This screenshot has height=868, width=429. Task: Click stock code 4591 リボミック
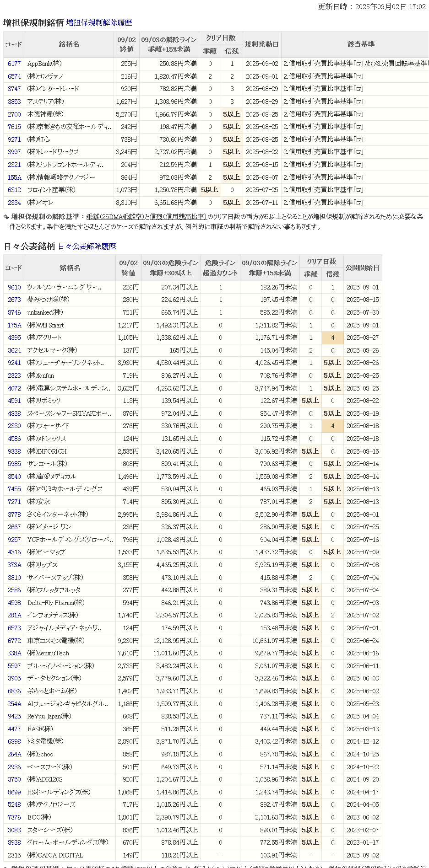14,401
